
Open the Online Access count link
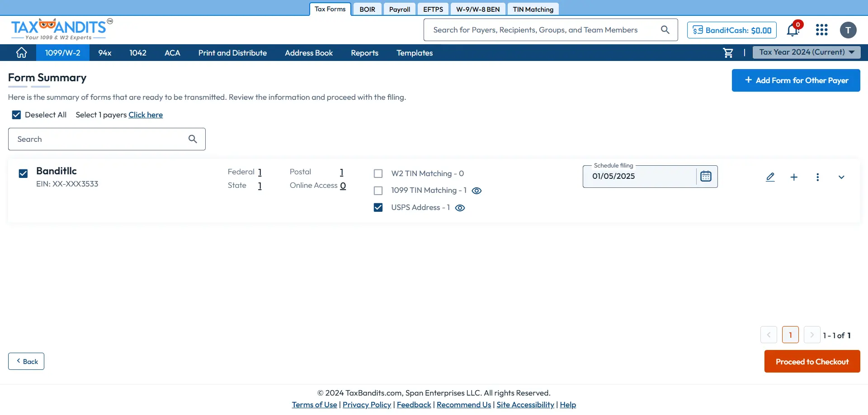(343, 186)
